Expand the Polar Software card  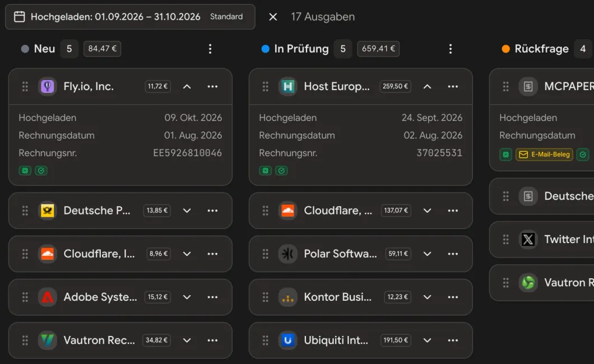[x=427, y=254]
